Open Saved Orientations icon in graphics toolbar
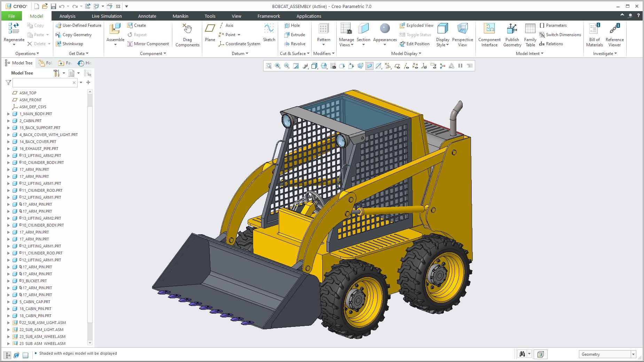 [x=324, y=66]
